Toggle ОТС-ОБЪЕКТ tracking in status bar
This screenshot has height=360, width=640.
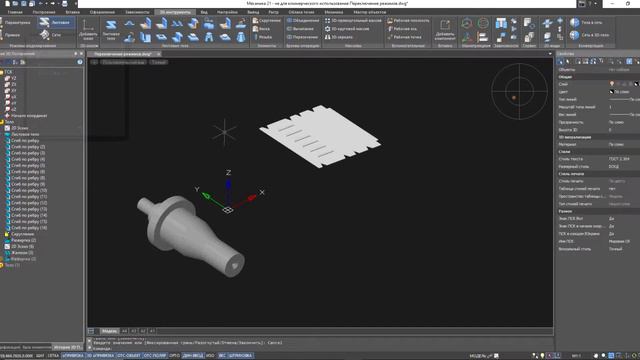coord(129,356)
